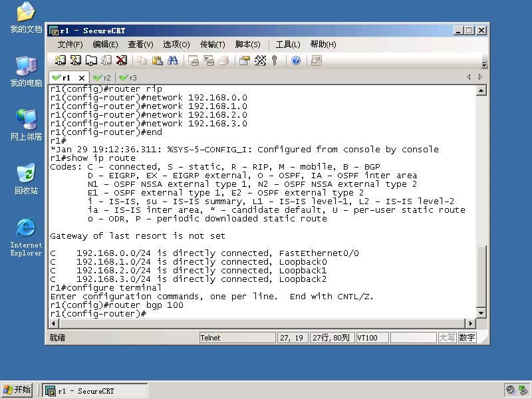Click the 'router bgp 100' command line
This screenshot has height=399, width=532.
click(x=117, y=305)
